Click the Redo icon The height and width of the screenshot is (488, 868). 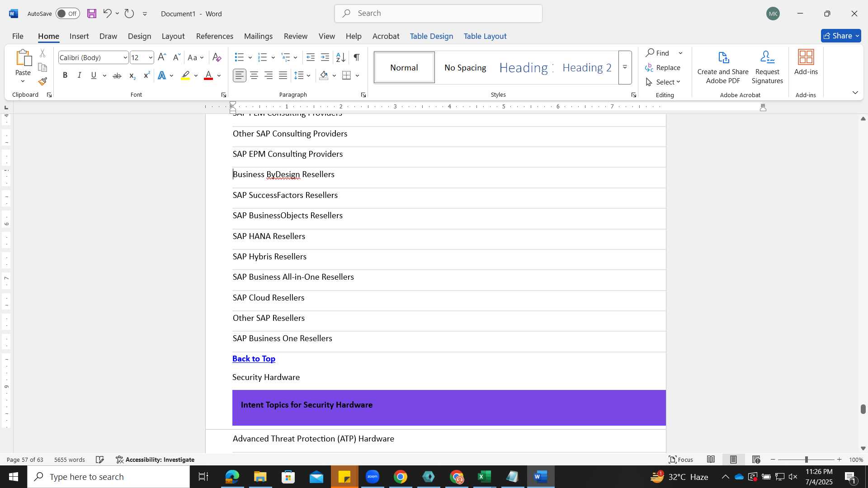coord(129,14)
